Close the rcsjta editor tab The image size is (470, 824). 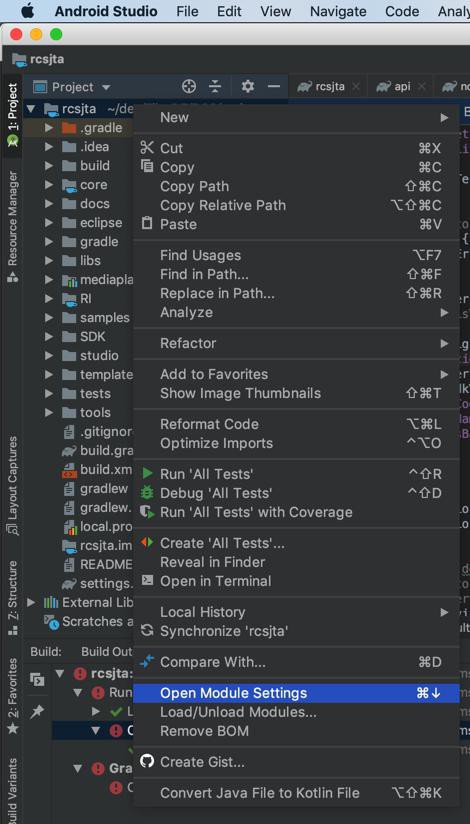[x=356, y=87]
